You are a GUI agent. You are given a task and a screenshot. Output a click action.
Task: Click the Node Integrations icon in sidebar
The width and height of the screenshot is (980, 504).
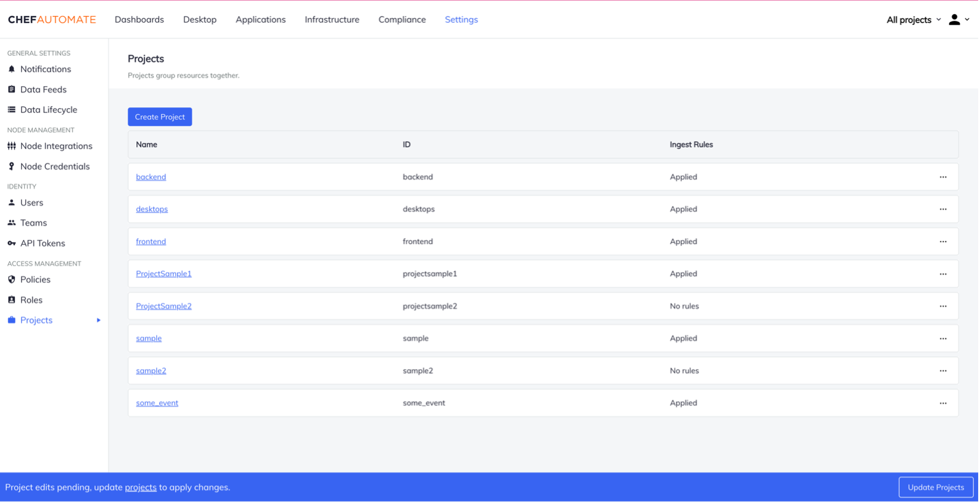point(11,146)
